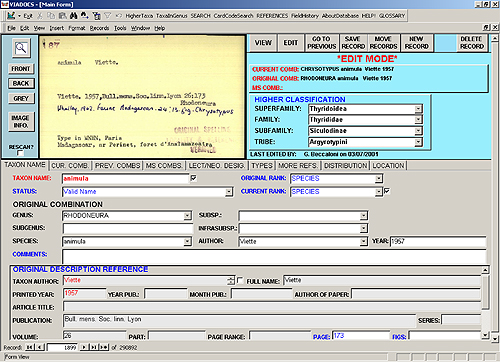Click the IMAGE INFO. button
500x362 pixels.
21,122
